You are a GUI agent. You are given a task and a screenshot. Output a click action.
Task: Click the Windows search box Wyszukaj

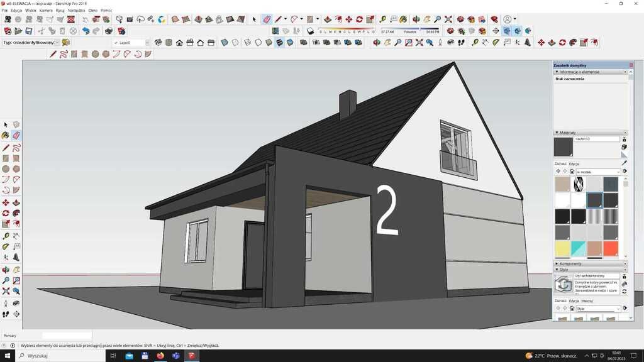pyautogui.click(x=57, y=356)
